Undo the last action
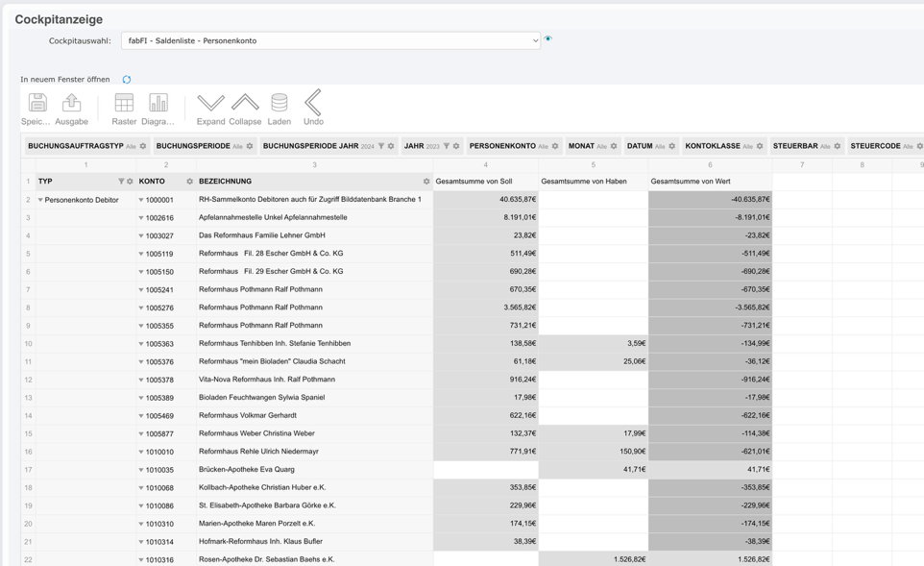924x566 pixels. (x=313, y=103)
